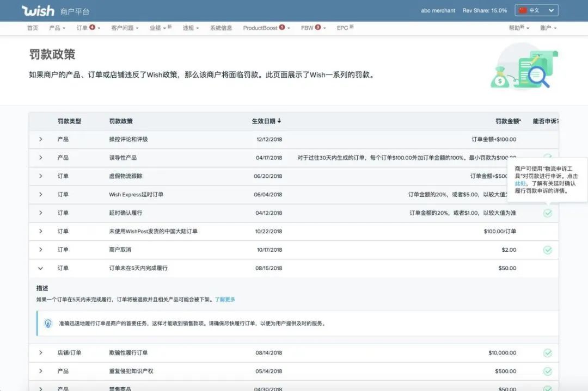Open the 账户 menu
The width and height of the screenshot is (588, 391).
point(548,28)
